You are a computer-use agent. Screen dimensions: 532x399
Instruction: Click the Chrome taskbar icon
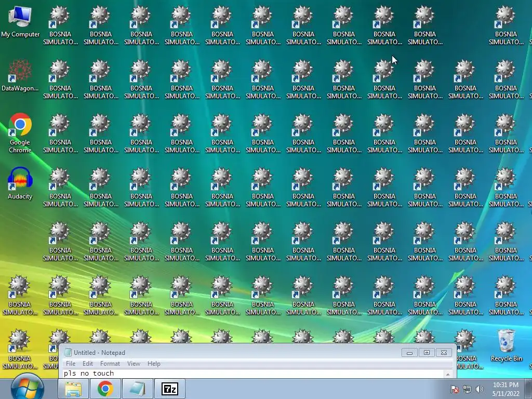pyautogui.click(x=105, y=389)
